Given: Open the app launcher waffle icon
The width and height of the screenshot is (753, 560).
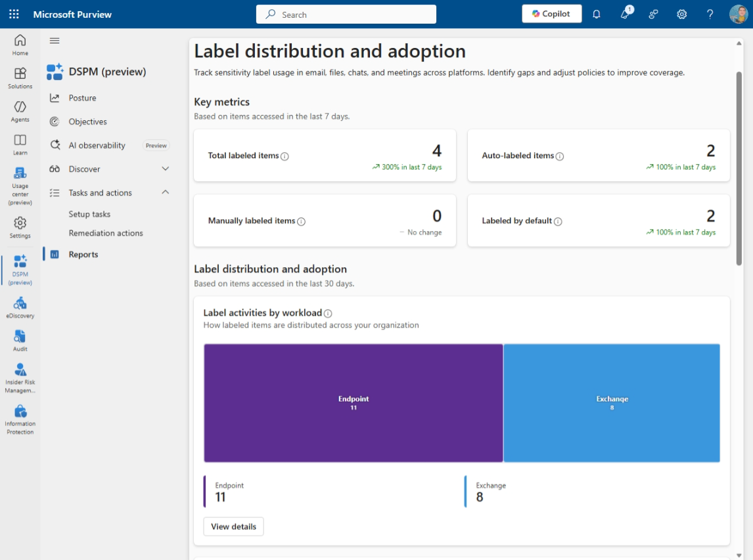Looking at the screenshot, I should (14, 14).
